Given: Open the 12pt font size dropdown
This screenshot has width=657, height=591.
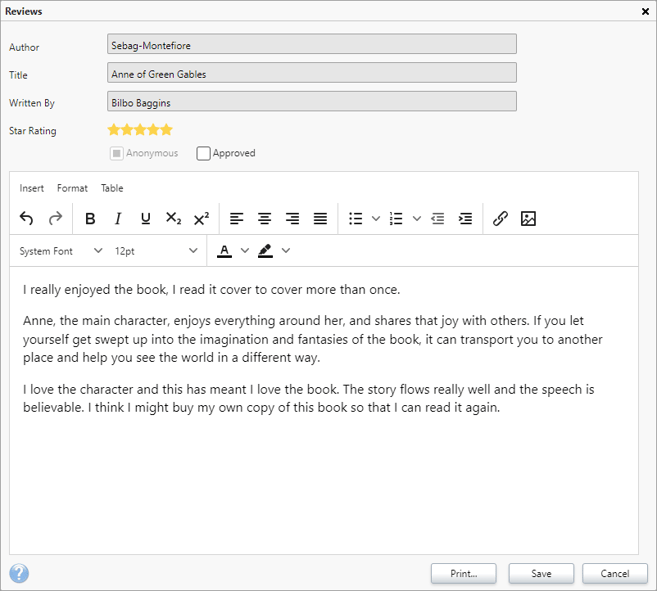Looking at the screenshot, I should pyautogui.click(x=155, y=251).
